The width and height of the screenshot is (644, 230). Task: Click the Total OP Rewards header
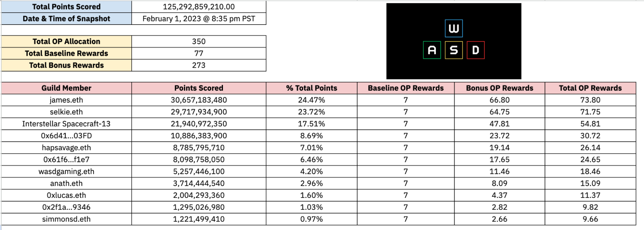tap(590, 88)
